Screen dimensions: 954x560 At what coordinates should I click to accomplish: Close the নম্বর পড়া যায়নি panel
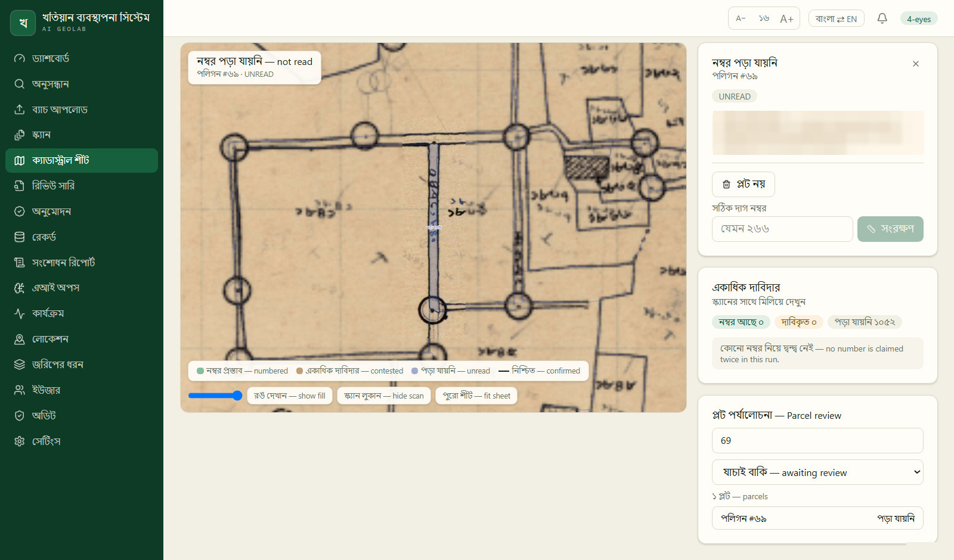(916, 64)
